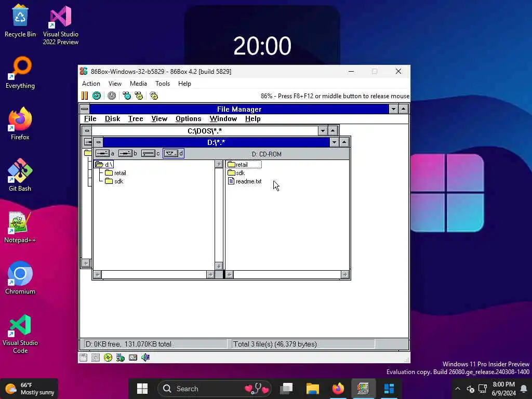Image resolution: width=532 pixels, height=399 pixels.
Task: Select the retail folder in the tree pane
Action: pos(116,173)
